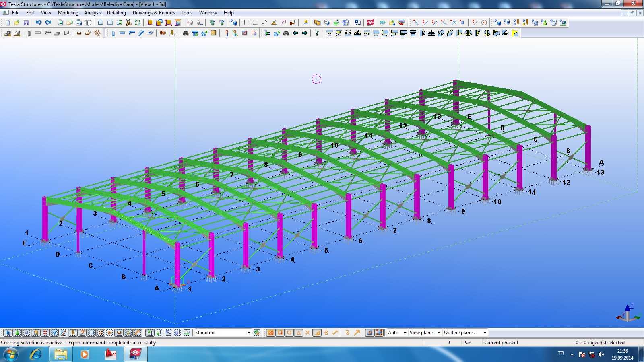Open the Detailing menu

116,13
